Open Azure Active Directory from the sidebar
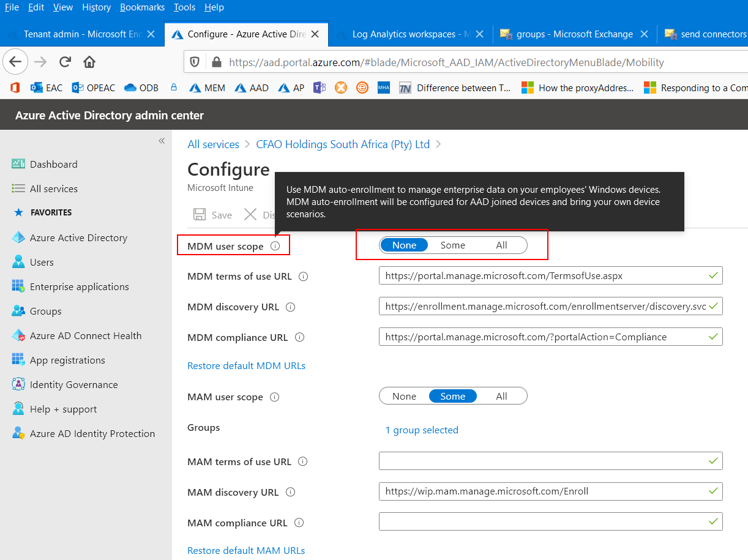This screenshot has height=560, width=748. click(78, 237)
